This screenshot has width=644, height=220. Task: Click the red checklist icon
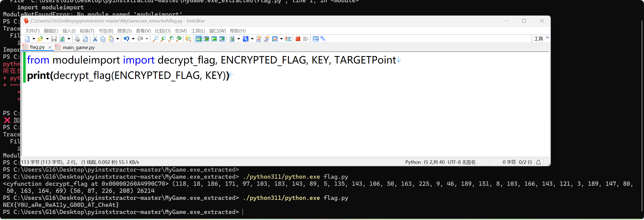pyautogui.click(x=288, y=39)
